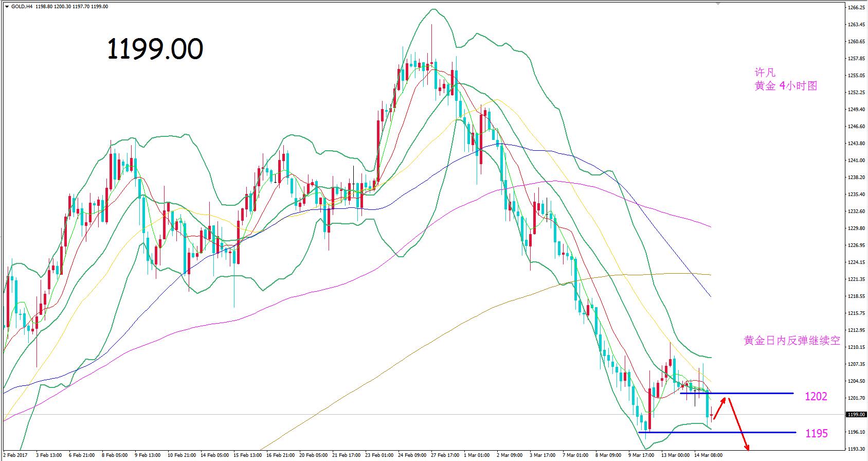The width and height of the screenshot is (868, 461).
Task: Click the 6 Feb 21:00 time label
Action: click(81, 455)
